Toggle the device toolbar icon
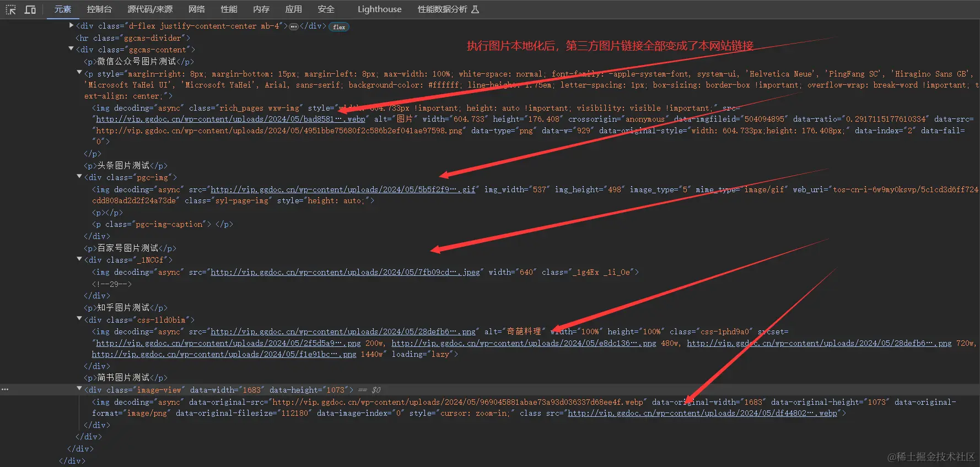 click(30, 9)
